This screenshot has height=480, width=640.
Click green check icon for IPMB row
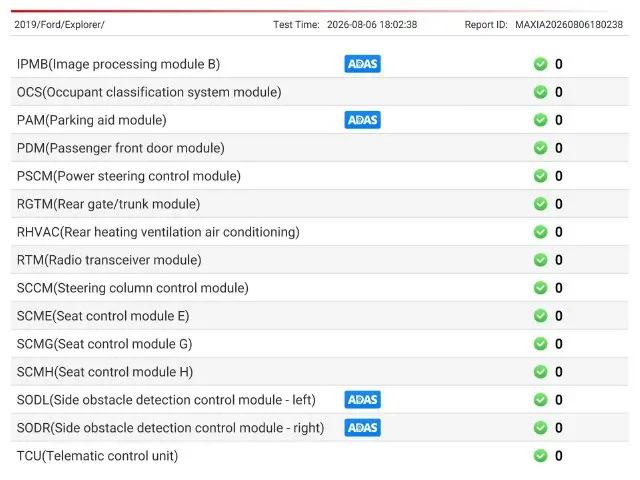[x=540, y=64]
